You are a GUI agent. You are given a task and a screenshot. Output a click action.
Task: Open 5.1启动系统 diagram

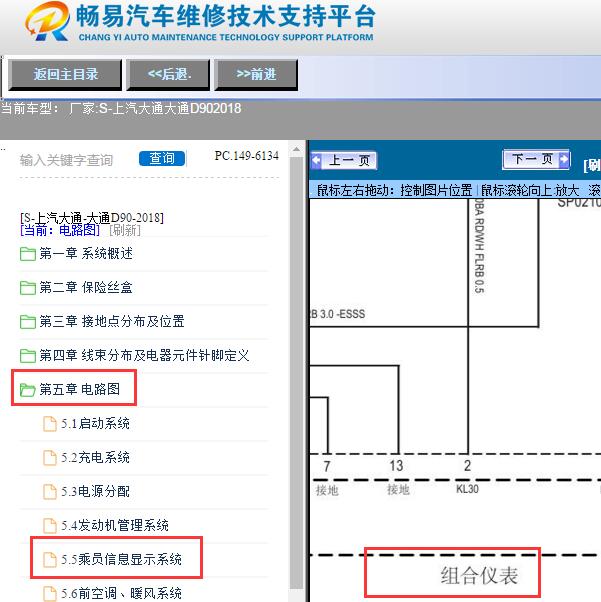96,423
